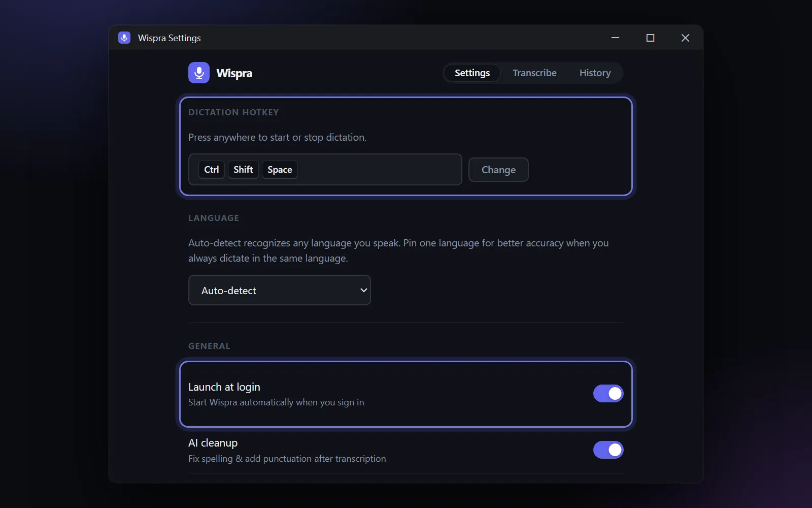Click the GENERAL section heading

click(x=209, y=346)
